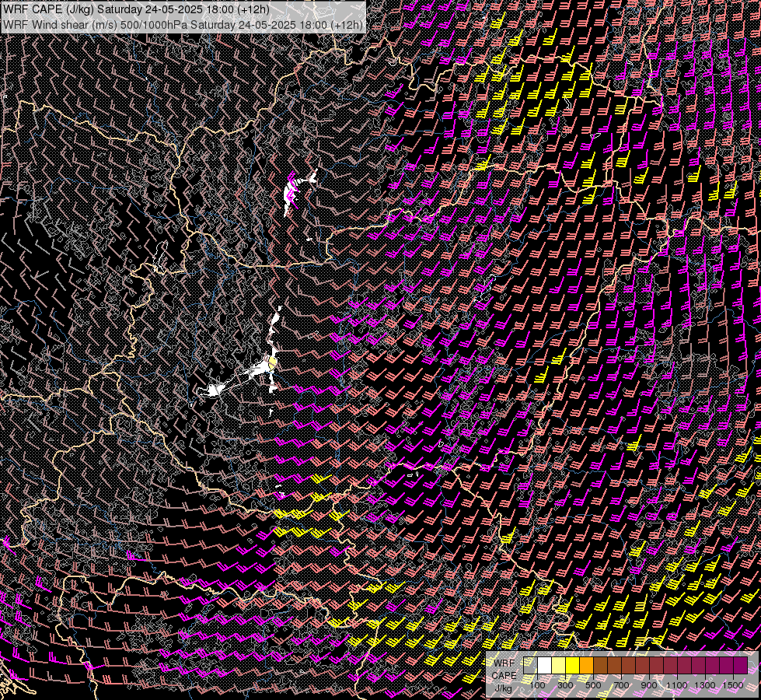Click the WRF CAPE title line

136,9
